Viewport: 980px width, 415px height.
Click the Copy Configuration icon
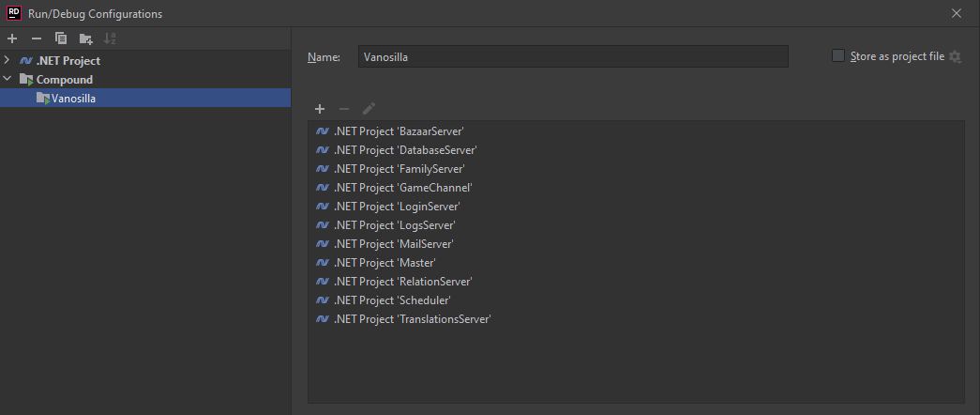coord(61,38)
